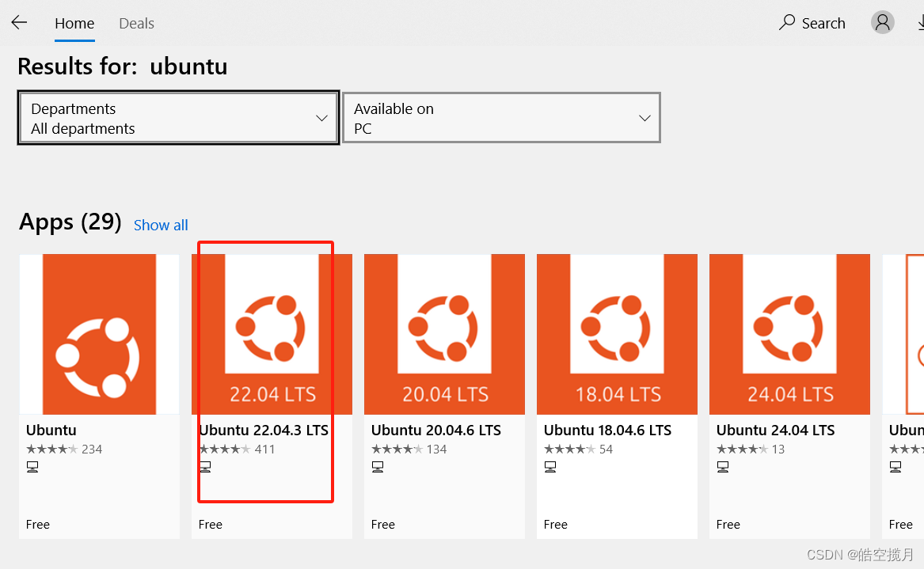Viewport: 924px width, 569px height.
Task: Click the PC device icon under Ubuntu
Action: 32,466
